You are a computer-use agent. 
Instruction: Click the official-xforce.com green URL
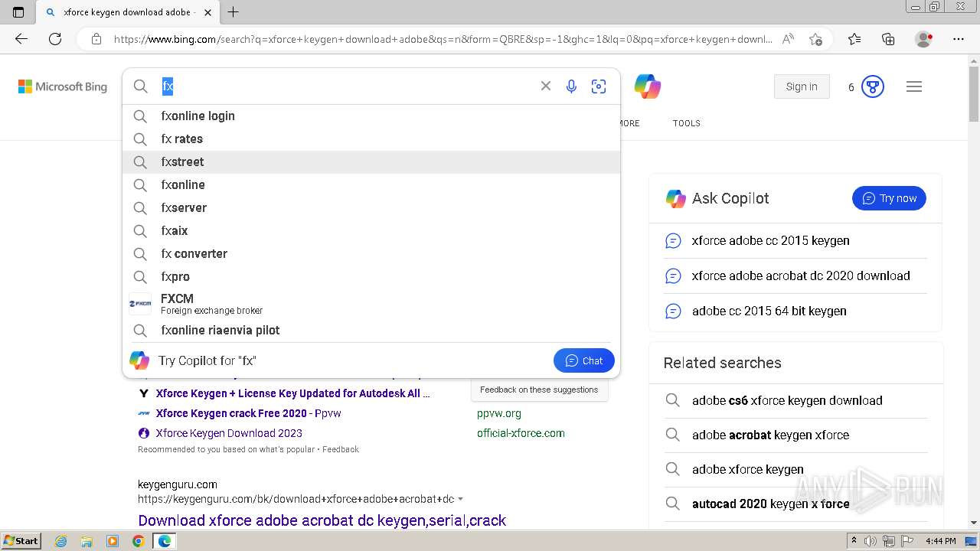point(521,433)
